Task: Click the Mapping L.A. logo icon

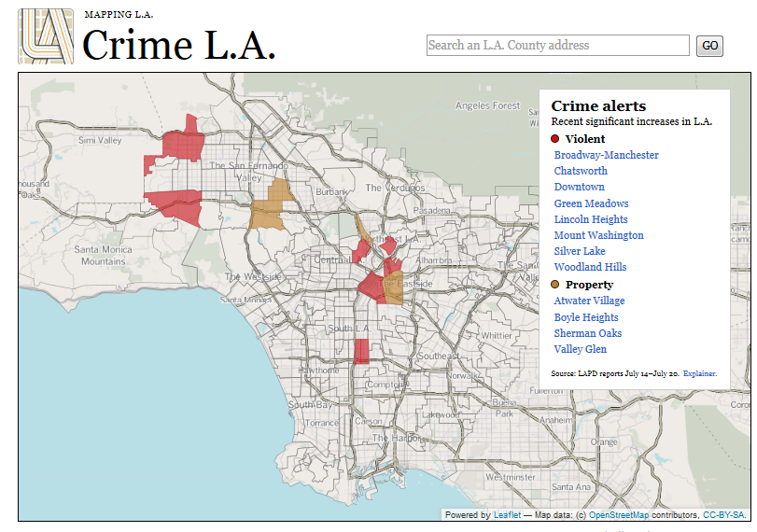Action: tap(46, 36)
